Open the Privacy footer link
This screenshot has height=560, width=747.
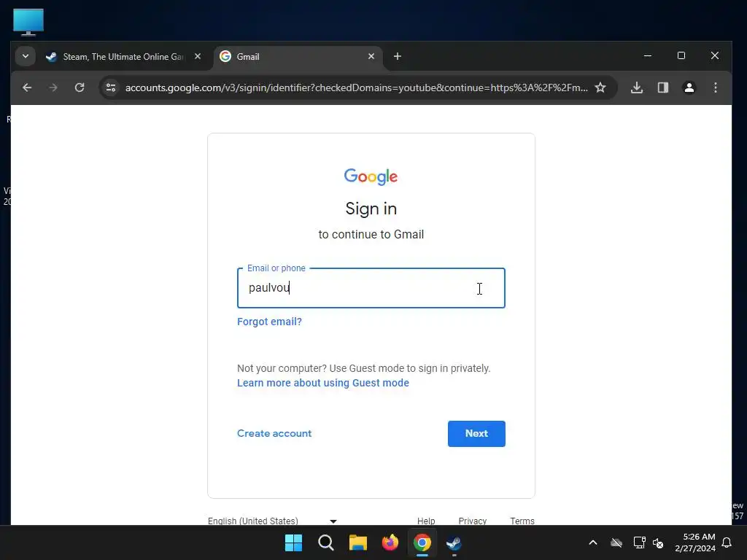coord(472,521)
